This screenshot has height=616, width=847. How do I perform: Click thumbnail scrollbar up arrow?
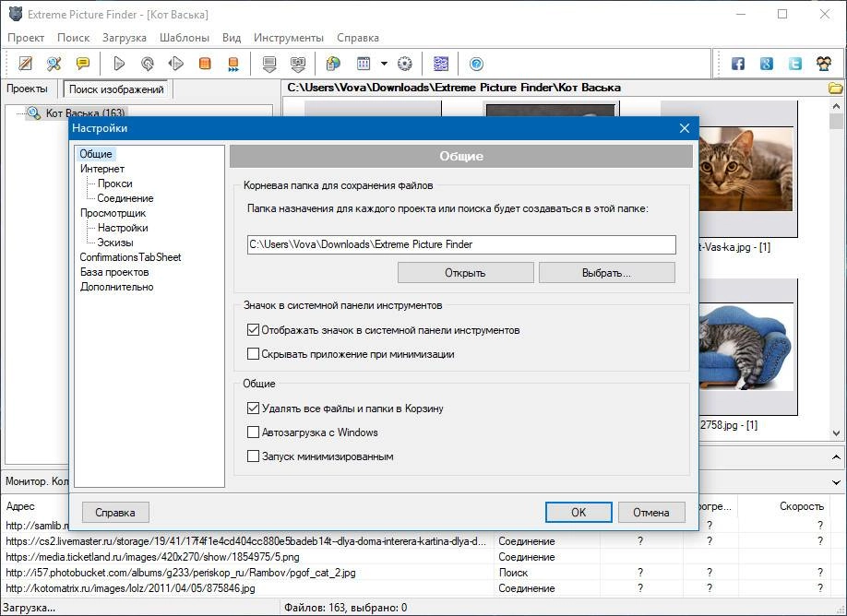836,106
